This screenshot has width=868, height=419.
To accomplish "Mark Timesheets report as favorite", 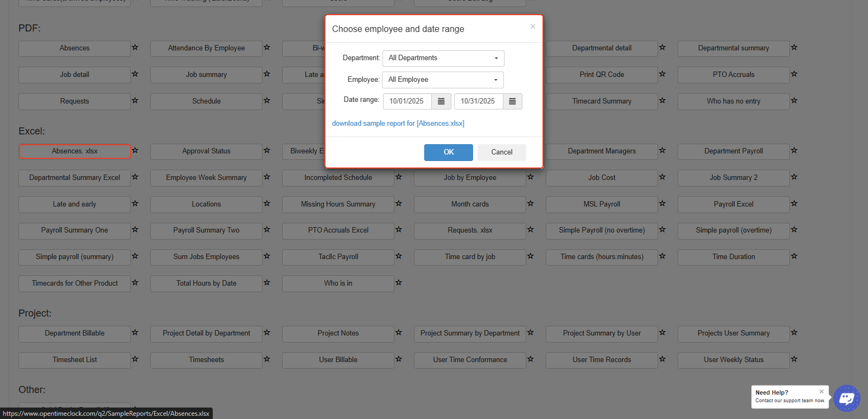I will click(x=267, y=359).
